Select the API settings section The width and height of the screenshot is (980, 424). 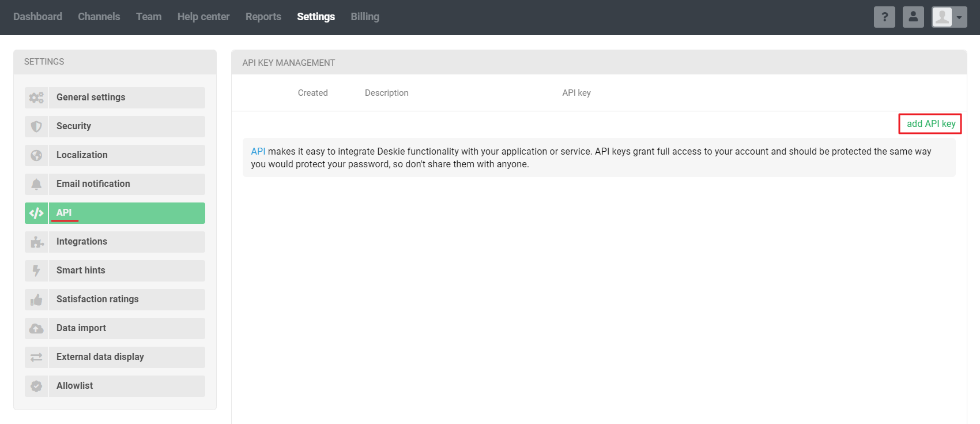tap(115, 213)
